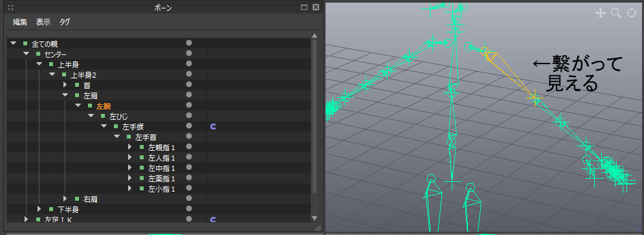The width and height of the screenshot is (644, 235).
Task: Expand the 首 bone node
Action: (x=65, y=85)
